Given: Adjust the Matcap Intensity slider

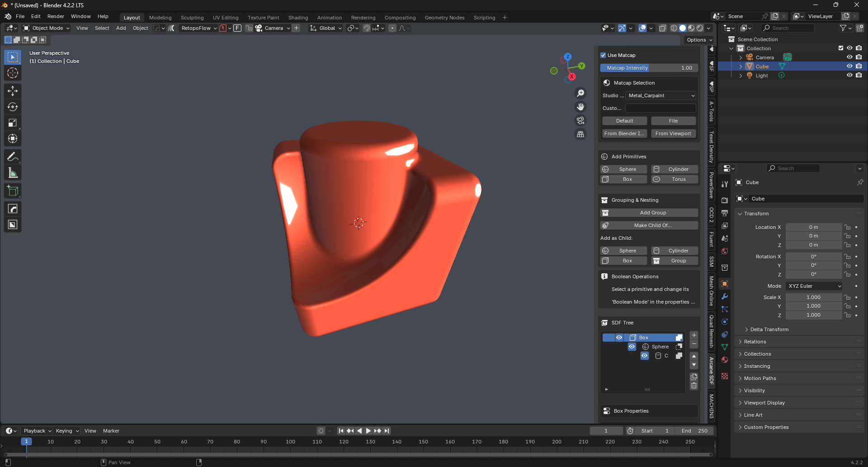Looking at the screenshot, I should tap(649, 68).
